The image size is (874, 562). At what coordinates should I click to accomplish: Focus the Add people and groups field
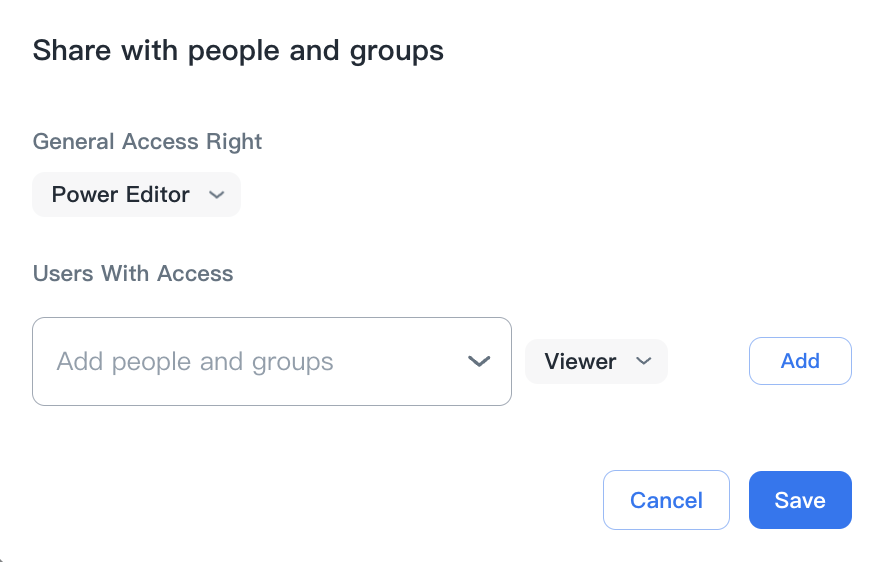[250, 362]
